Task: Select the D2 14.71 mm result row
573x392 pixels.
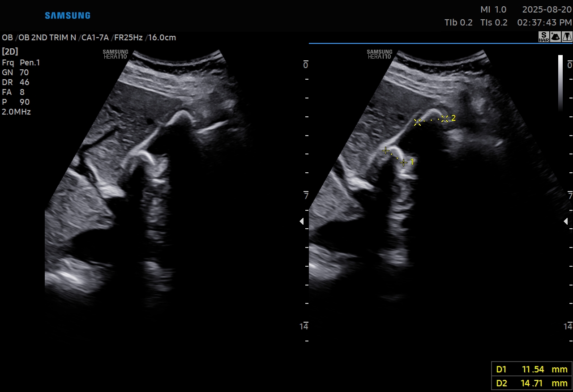Action: (531, 383)
